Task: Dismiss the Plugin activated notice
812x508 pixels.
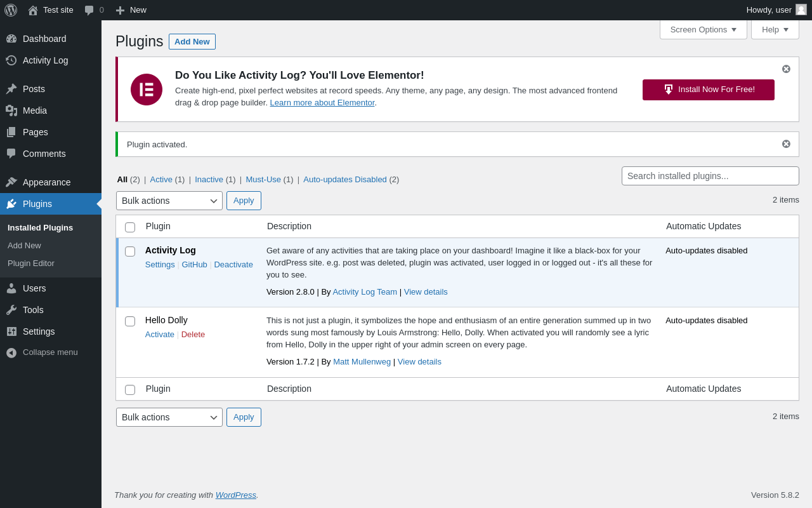Action: (x=786, y=144)
